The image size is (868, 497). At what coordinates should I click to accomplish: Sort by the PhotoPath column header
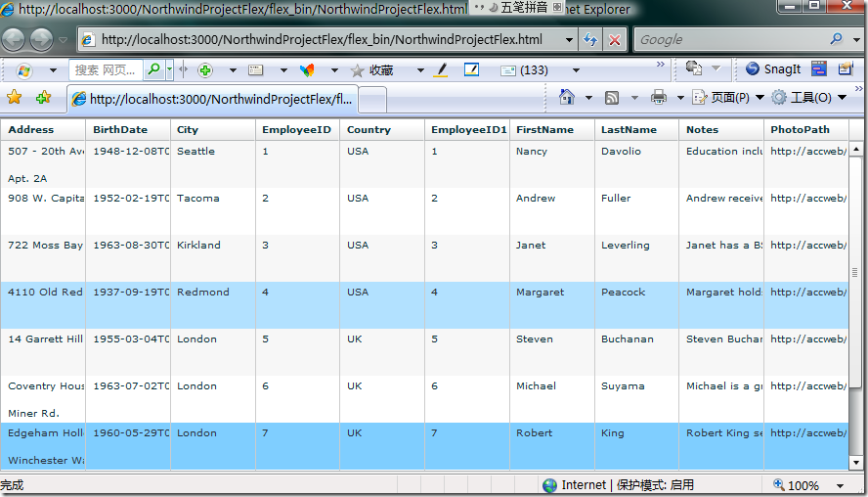pos(806,130)
